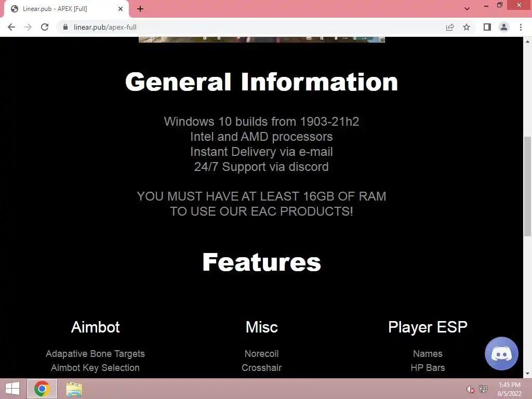Click the linear.pub/apex-full address bar
Viewport: 532px width, 399px height.
251,27
